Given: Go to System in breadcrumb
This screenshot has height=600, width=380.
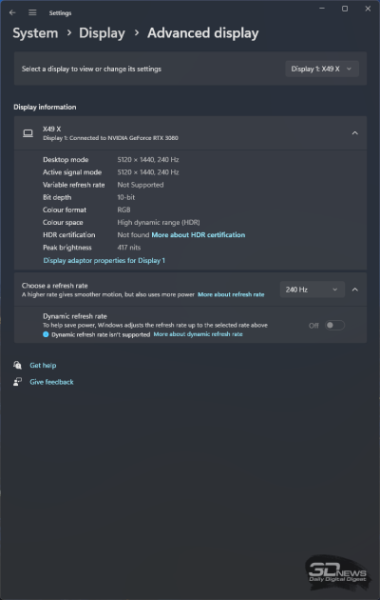Looking at the screenshot, I should [x=35, y=33].
